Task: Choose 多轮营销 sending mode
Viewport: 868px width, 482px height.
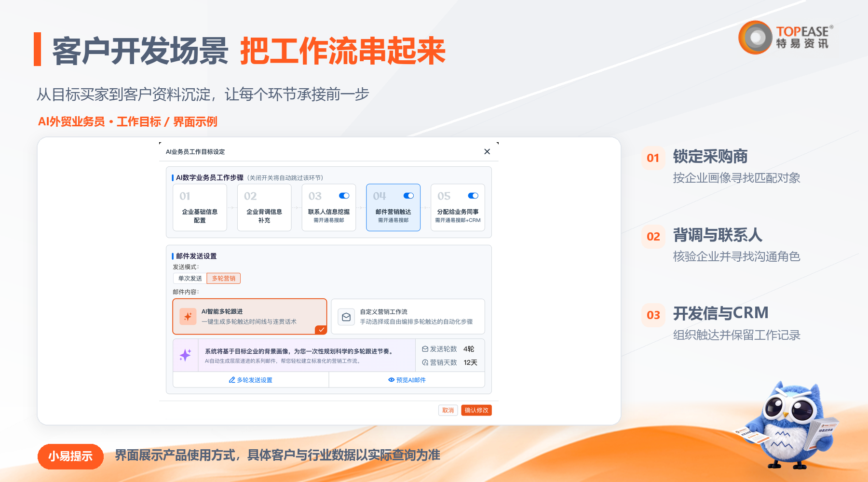Action: (x=224, y=279)
